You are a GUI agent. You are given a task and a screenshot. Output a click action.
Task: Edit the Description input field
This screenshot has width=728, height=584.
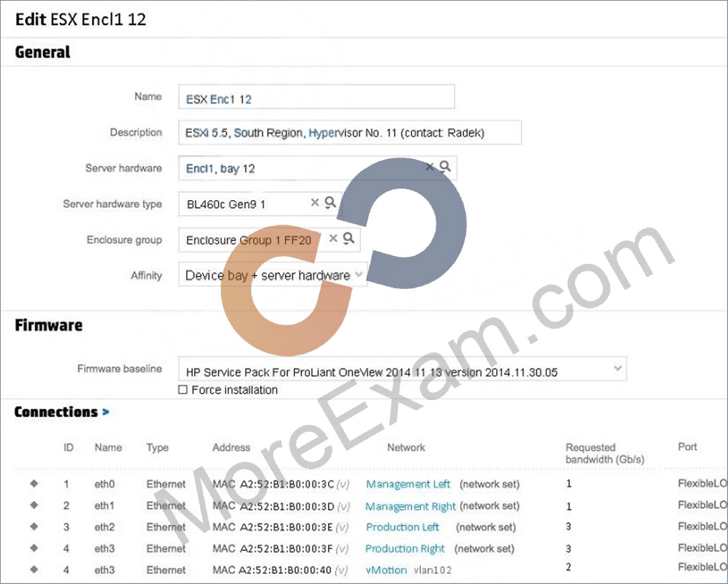350,132
